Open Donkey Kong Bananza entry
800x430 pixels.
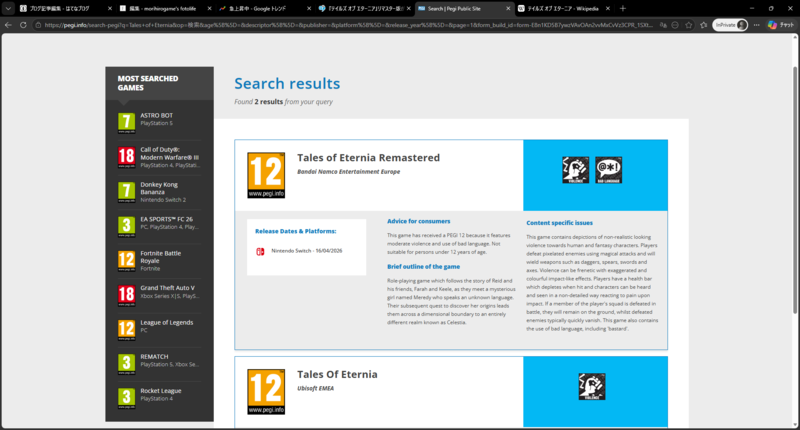(x=159, y=188)
